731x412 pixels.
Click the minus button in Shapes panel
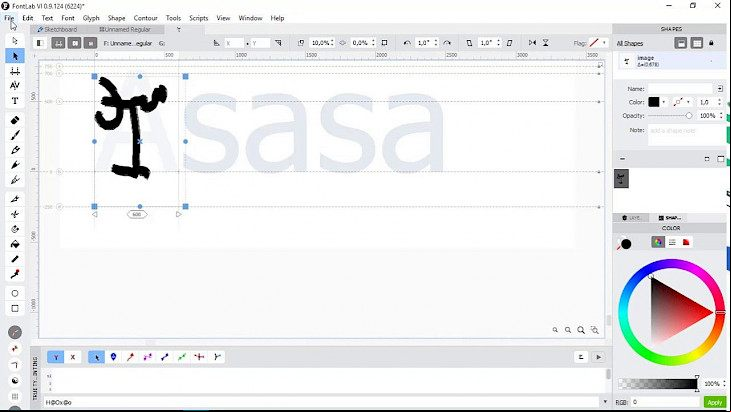pos(622,159)
